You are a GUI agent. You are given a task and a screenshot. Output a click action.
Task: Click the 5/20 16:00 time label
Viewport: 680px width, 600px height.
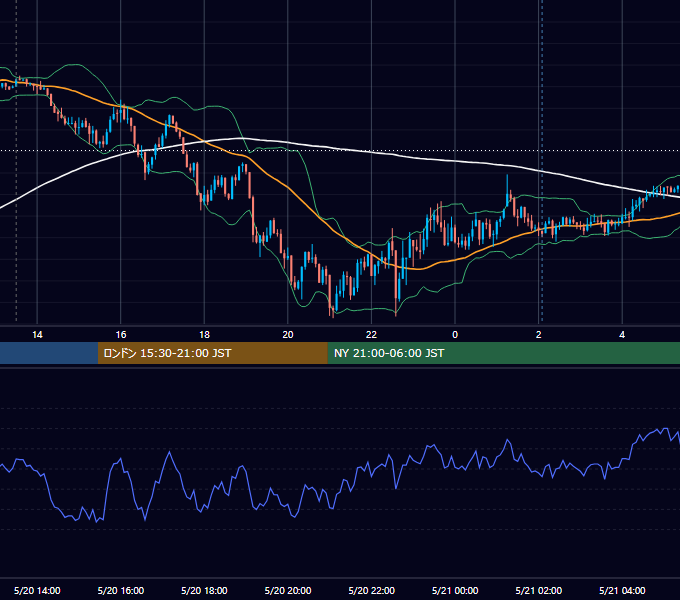(121, 590)
